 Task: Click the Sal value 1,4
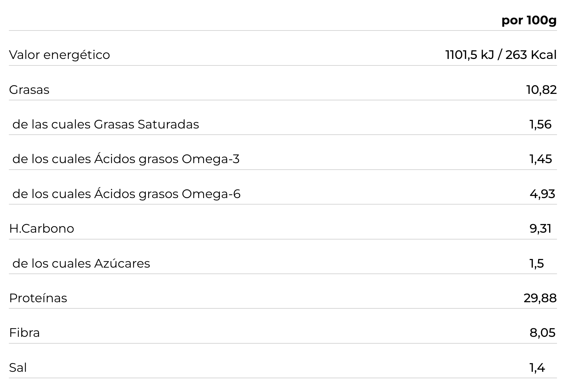pyautogui.click(x=537, y=368)
